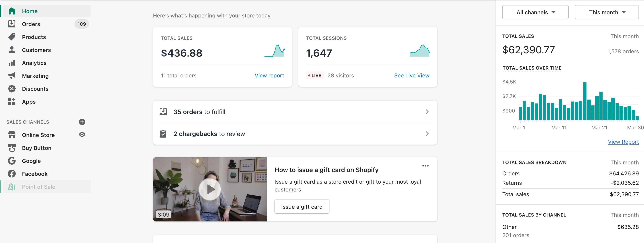Click the Discounts percent badge icon
The height and width of the screenshot is (243, 644).
click(x=12, y=89)
